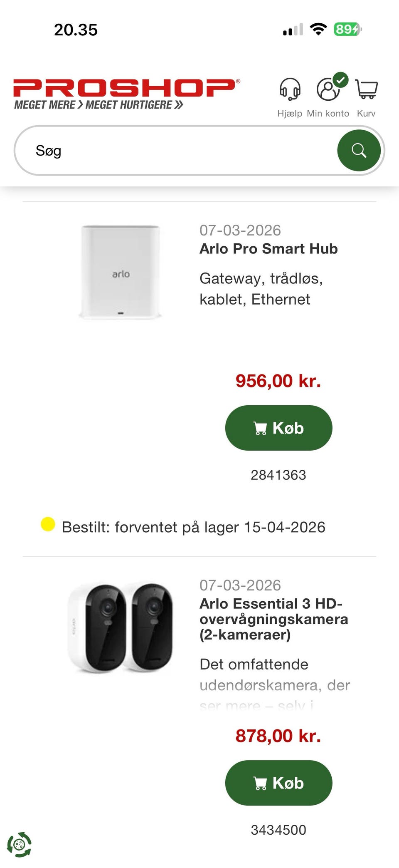
Task: Tap the Wi-Fi status icon
Action: point(318,30)
